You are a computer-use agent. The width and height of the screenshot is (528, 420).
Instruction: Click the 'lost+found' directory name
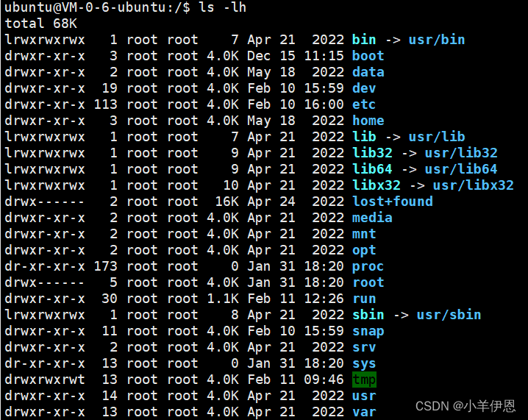point(392,202)
